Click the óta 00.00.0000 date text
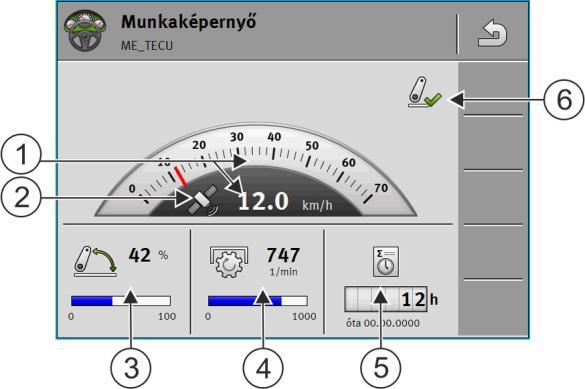 pyautogui.click(x=382, y=323)
